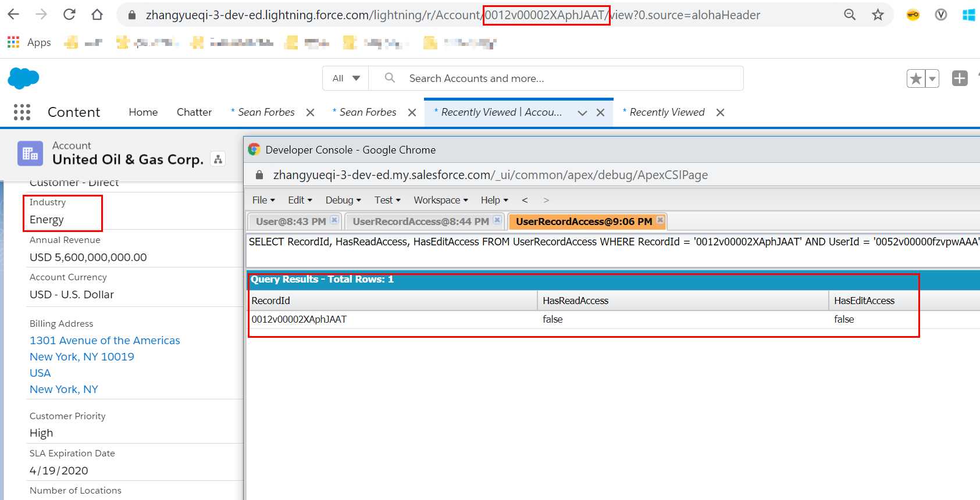Click the browser back arrow
This screenshot has height=500, width=980.
click(13, 15)
